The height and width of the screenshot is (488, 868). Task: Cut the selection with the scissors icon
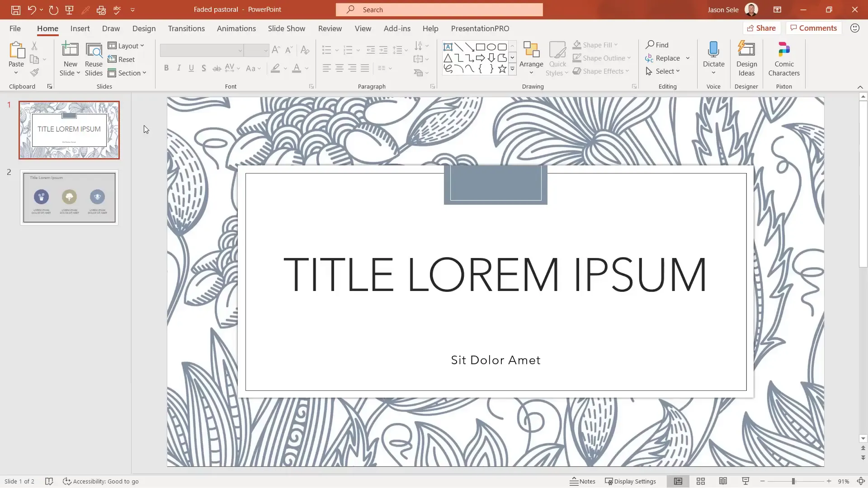(x=35, y=46)
